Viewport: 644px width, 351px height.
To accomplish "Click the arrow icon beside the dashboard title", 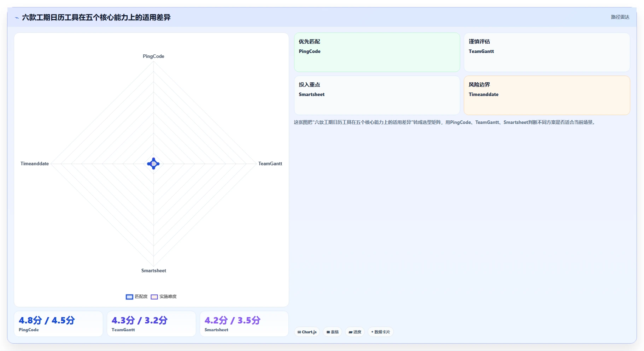I will tap(17, 18).
